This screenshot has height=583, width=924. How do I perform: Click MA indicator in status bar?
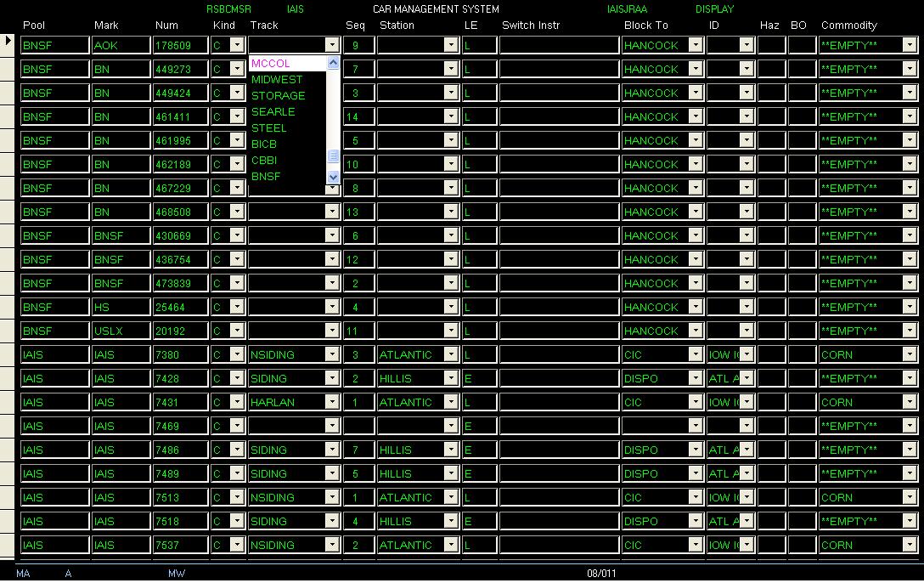[x=23, y=573]
